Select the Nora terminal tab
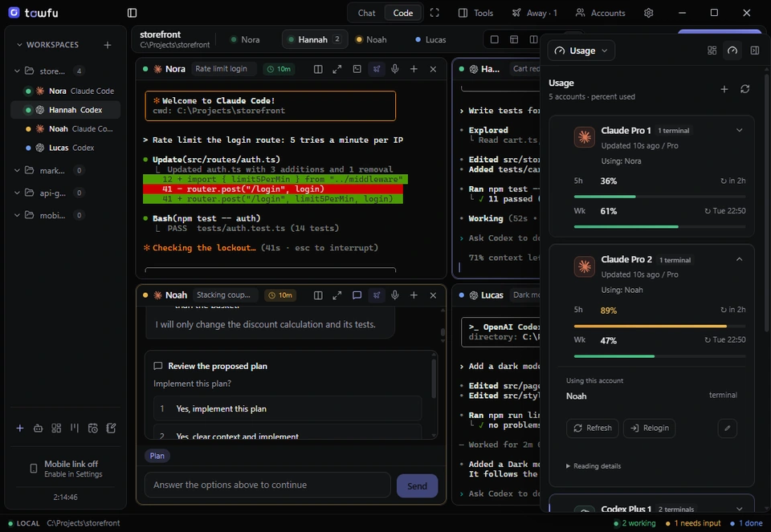The width and height of the screenshot is (771, 532). pos(246,40)
